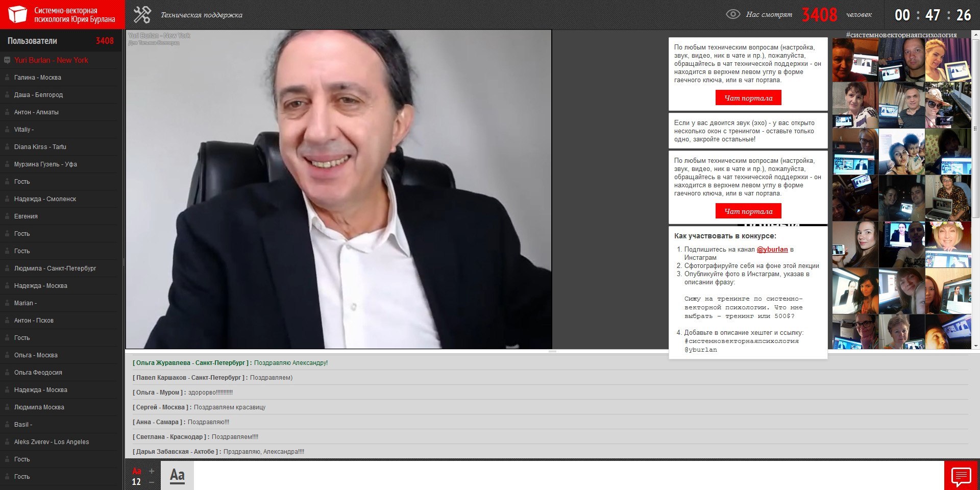Click Сергей - Москва's message Поздравляем красавицу
This screenshot has height=490, width=980.
coord(230,407)
